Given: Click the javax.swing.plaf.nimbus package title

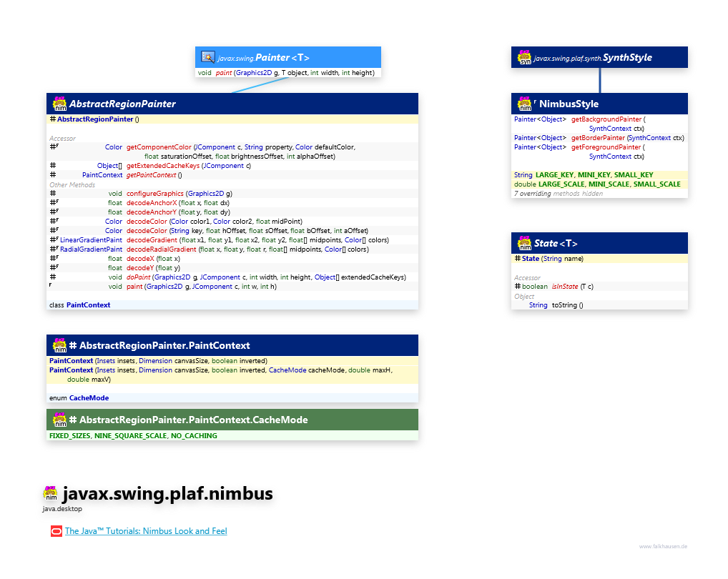Looking at the screenshot, I should 167,493.
